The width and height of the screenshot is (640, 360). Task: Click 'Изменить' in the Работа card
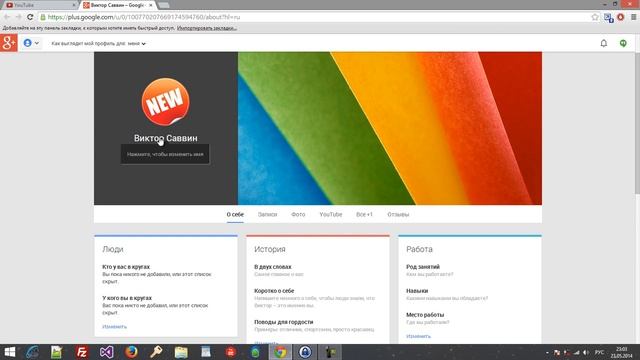(418, 336)
